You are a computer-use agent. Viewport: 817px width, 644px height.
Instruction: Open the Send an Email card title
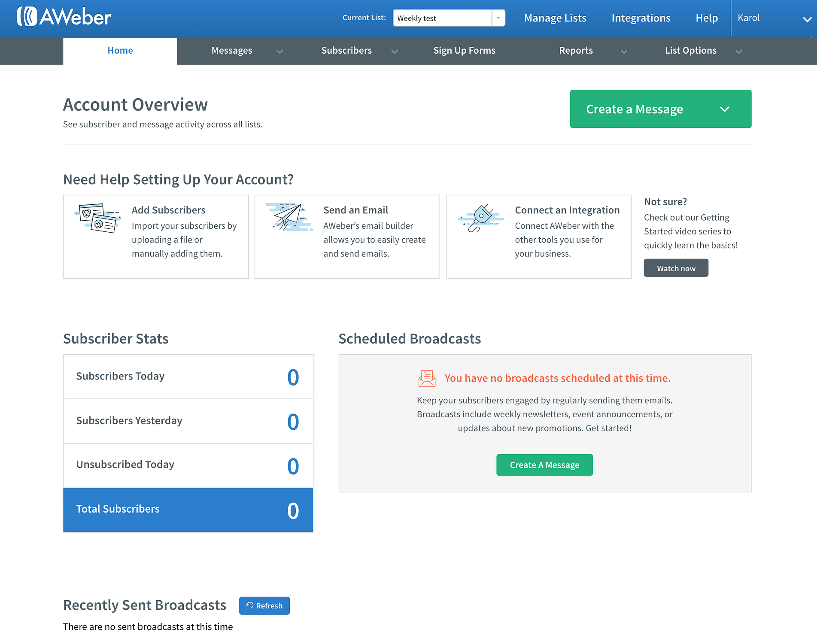click(x=355, y=210)
